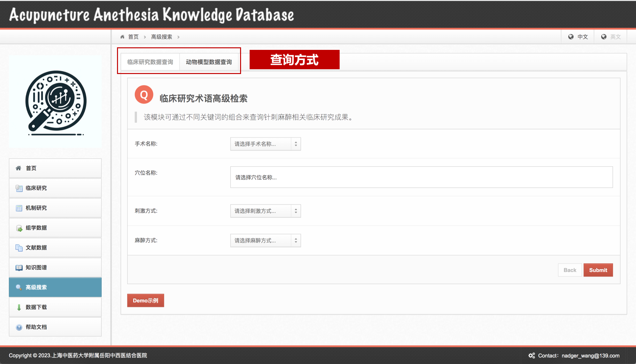Click the 临床研究 sidebar icon
Image resolution: width=636 pixels, height=364 pixels.
(x=19, y=188)
